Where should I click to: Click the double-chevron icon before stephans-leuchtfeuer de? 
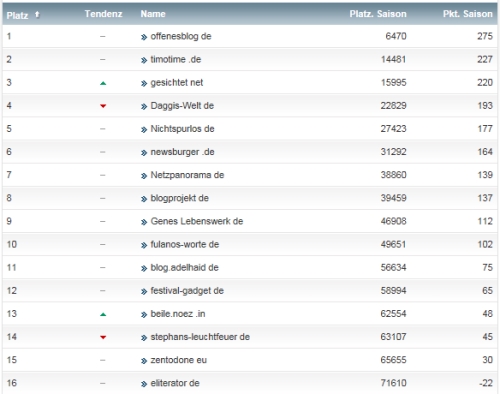144,338
